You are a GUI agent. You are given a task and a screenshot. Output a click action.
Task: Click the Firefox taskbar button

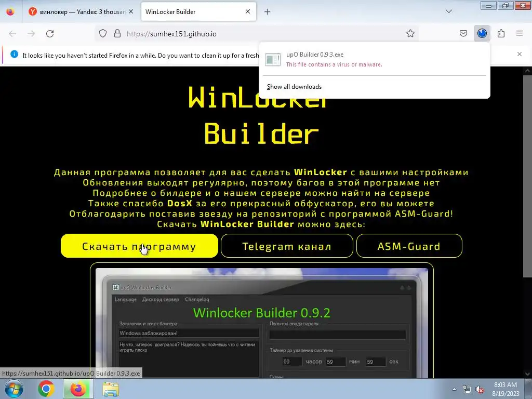(x=78, y=389)
